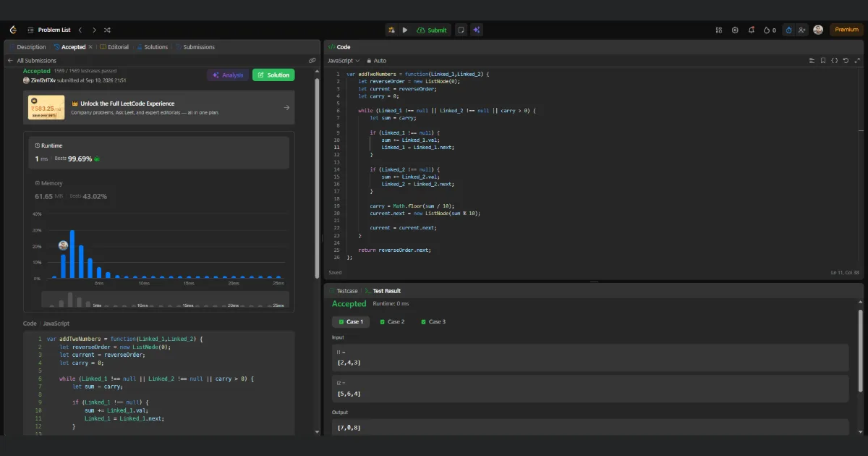Open the notes icon next to Submit

point(461,30)
